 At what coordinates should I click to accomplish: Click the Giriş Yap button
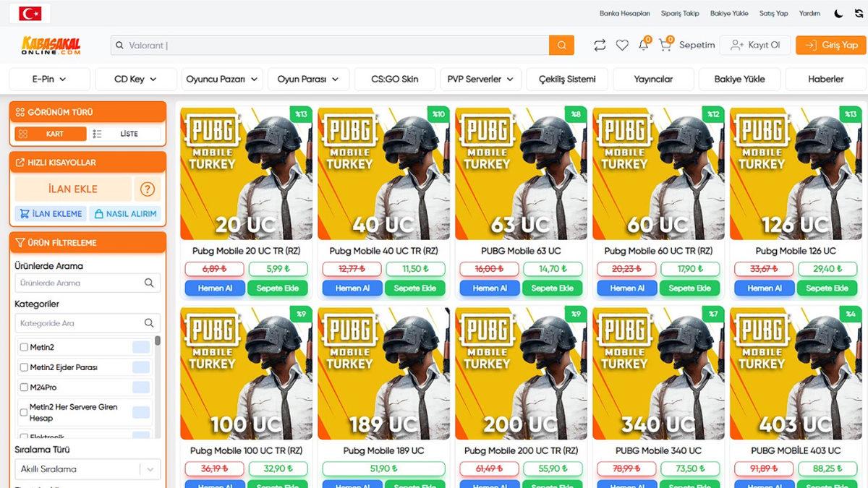(829, 45)
